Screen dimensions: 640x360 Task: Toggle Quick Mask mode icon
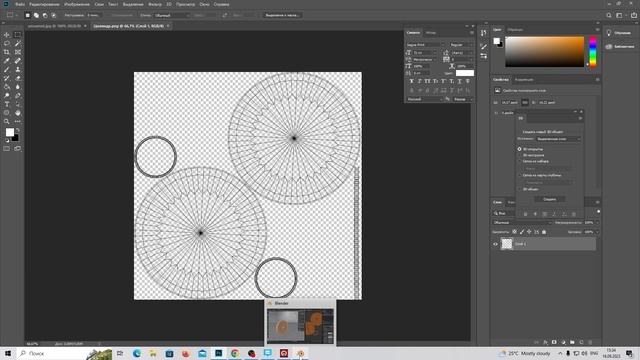[x=7, y=149]
